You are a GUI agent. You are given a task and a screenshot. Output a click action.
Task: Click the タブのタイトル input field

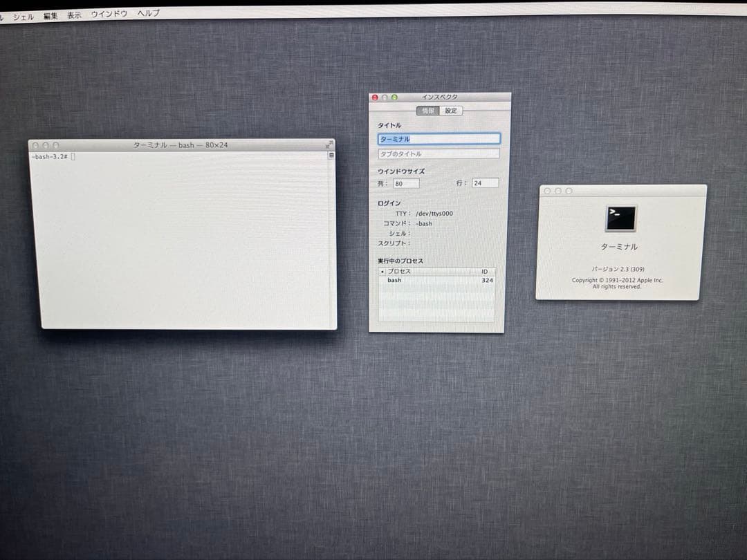(439, 154)
